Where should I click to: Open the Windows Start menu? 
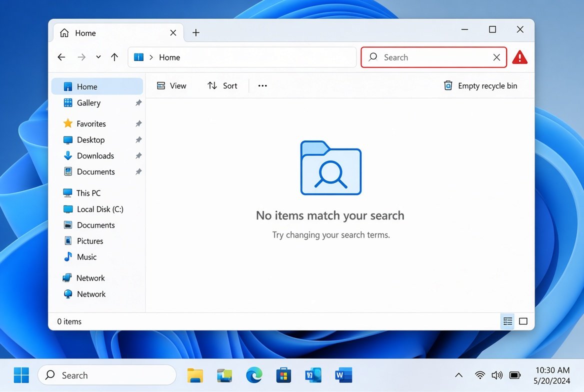pos(21,375)
